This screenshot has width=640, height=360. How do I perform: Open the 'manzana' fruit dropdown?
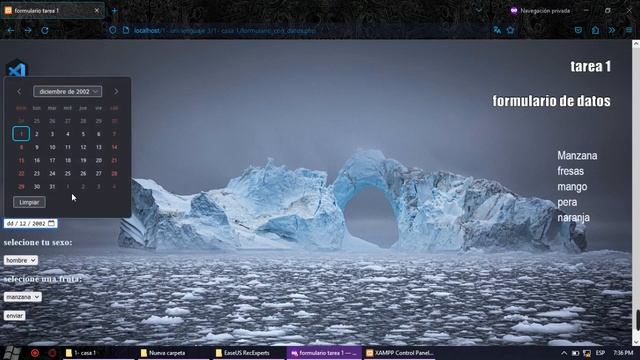(x=23, y=297)
